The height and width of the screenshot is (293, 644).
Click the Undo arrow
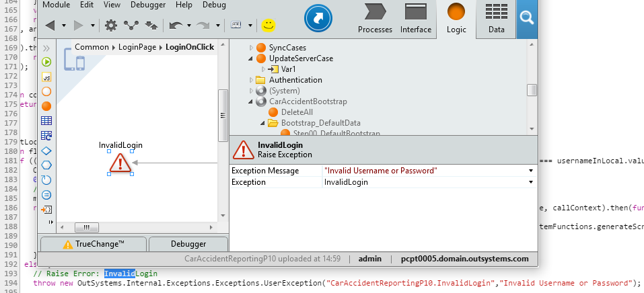(x=176, y=26)
